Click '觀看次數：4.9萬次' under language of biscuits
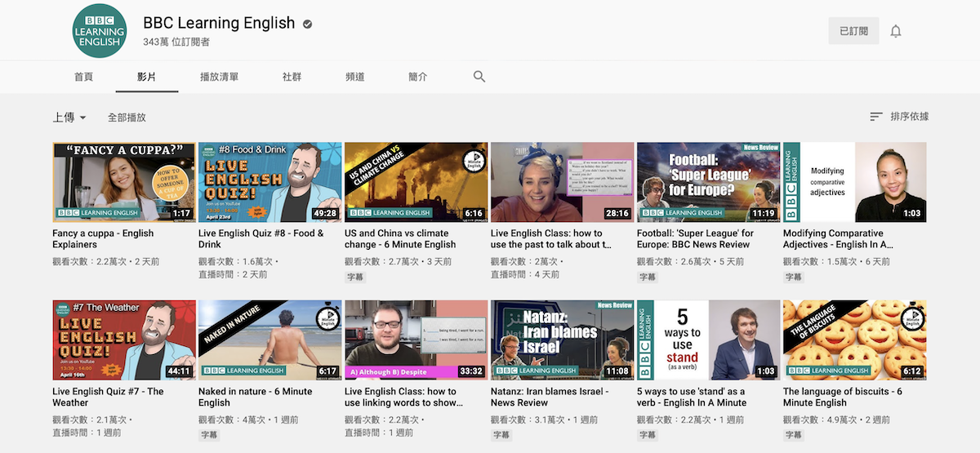The image size is (980, 453). pyautogui.click(x=821, y=420)
